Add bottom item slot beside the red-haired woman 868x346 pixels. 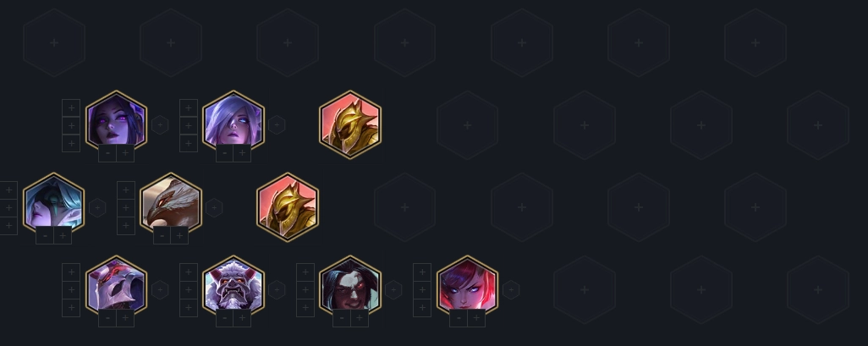(422, 308)
